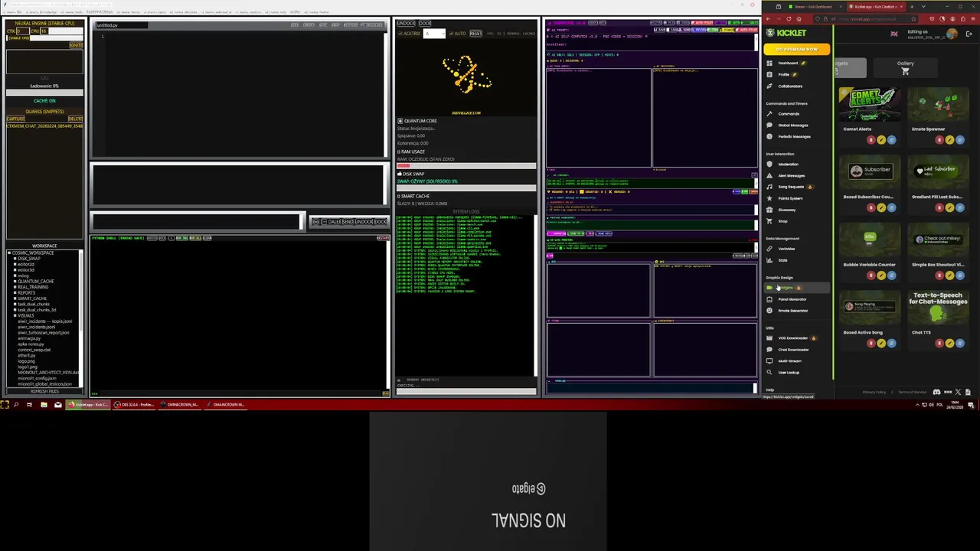Open Giveaway in Kicklet sidebar
Screen dimensions: 980x551
tap(786, 210)
